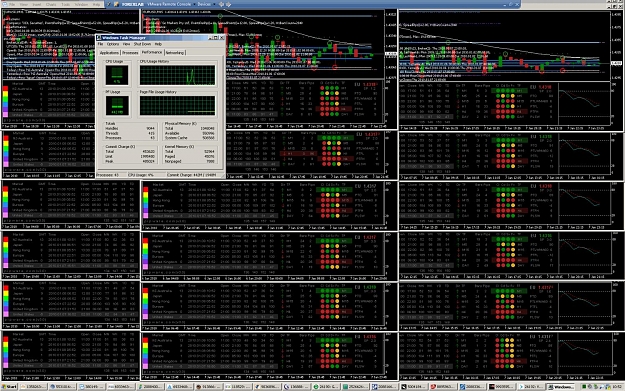
Task: Open the Help menu in Task Manager
Action: [158, 44]
